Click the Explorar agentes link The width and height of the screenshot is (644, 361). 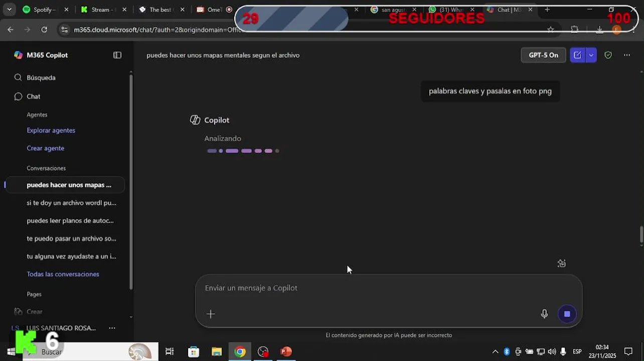pos(51,130)
